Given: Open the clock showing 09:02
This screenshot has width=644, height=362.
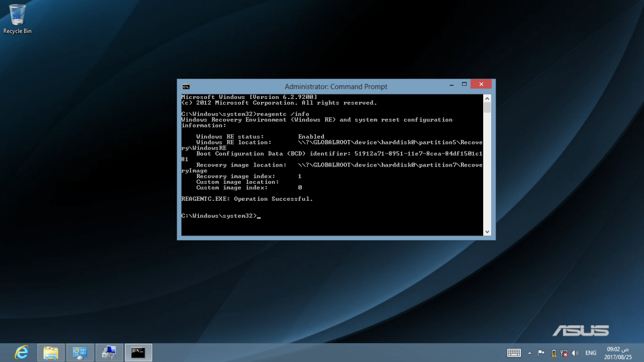Looking at the screenshot, I should [618, 353].
